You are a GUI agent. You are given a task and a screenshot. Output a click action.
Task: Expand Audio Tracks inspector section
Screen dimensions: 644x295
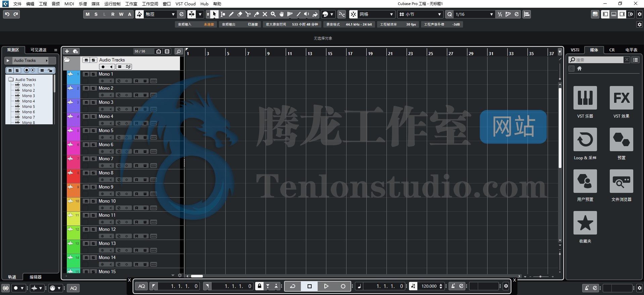click(8, 60)
